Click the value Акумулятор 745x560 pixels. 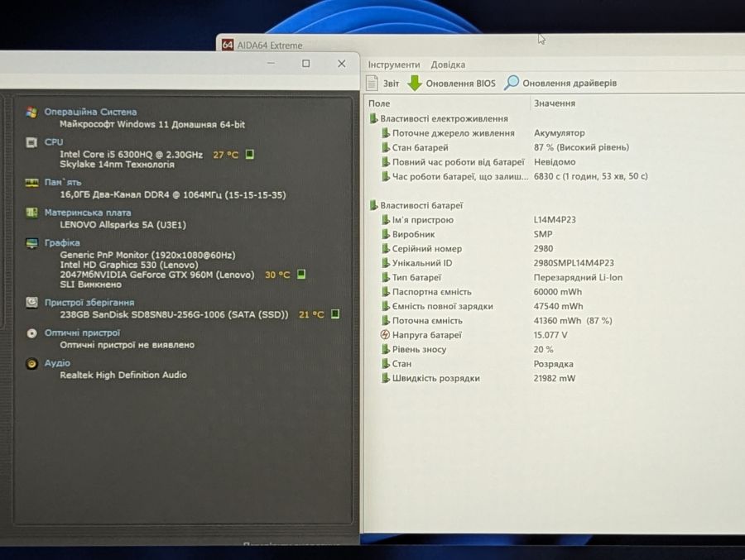point(560,133)
